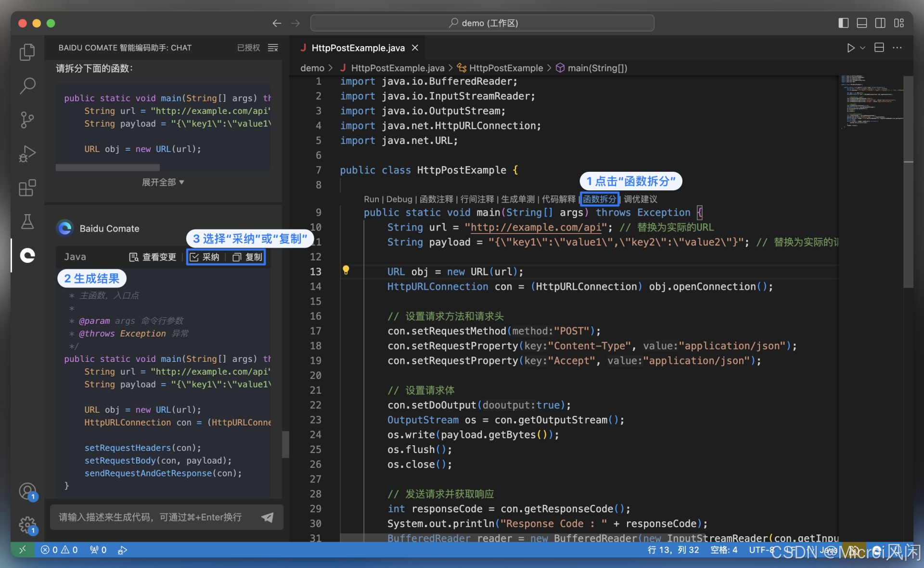Click the 函数拆分 code lens link
924x568 pixels.
point(599,199)
